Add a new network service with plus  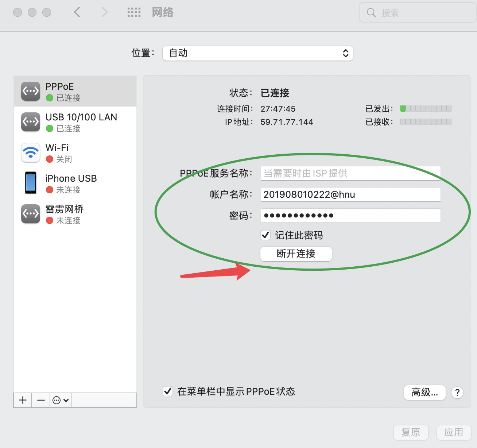(23, 400)
